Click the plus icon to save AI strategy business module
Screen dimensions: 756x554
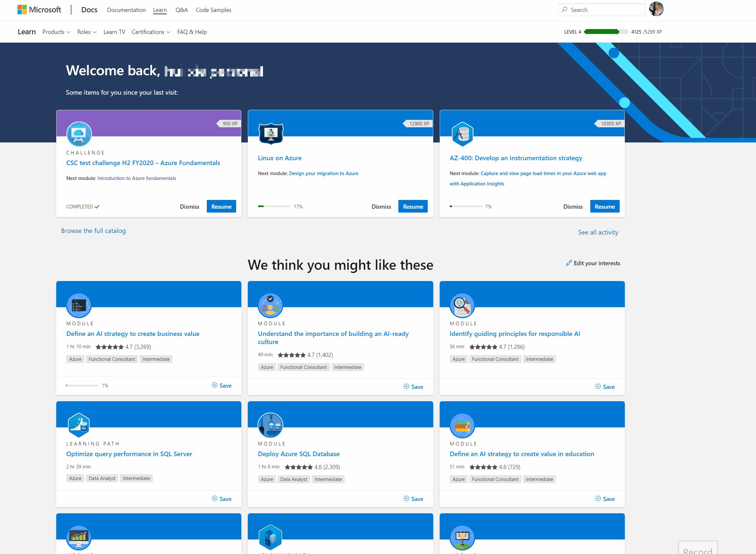point(215,385)
